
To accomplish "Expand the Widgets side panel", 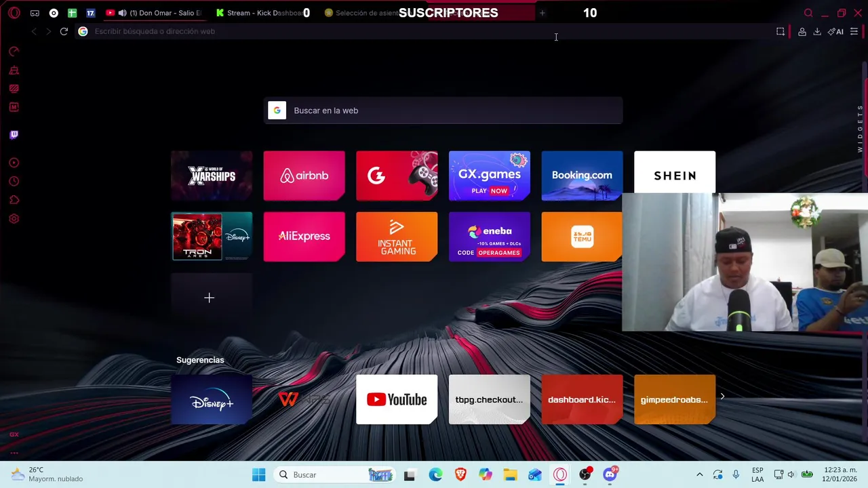I will pos(860,128).
